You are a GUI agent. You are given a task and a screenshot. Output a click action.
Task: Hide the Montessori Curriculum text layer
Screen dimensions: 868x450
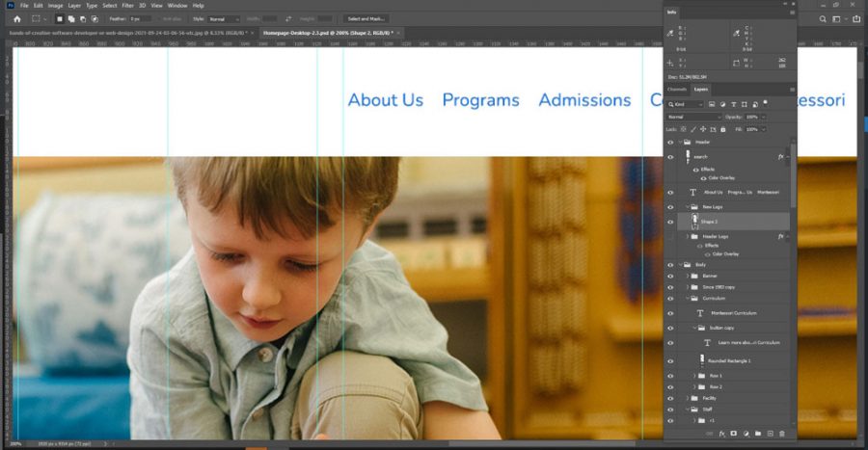(x=670, y=313)
